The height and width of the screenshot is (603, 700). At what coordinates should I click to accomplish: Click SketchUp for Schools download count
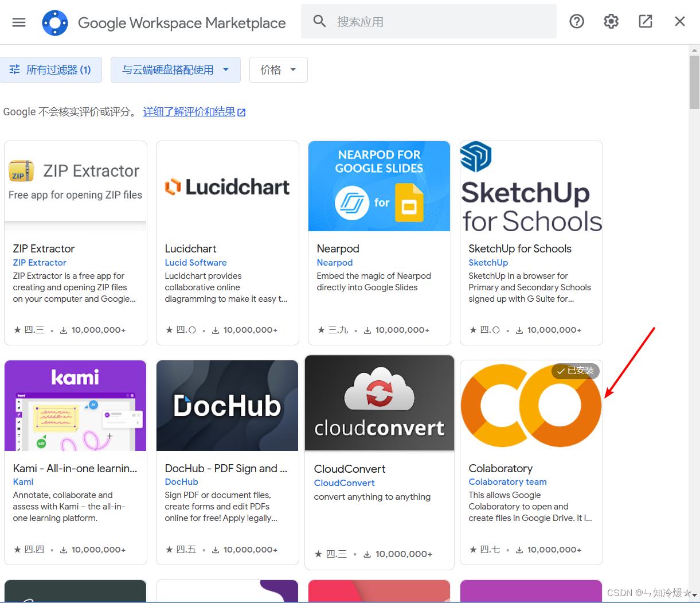click(549, 330)
